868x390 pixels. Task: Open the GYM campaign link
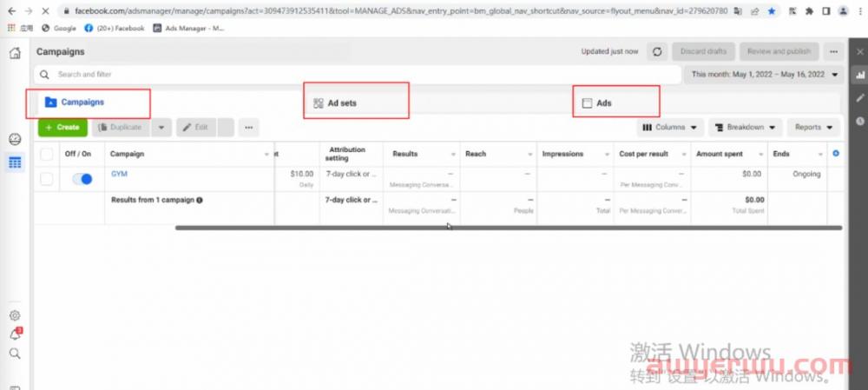coord(119,174)
